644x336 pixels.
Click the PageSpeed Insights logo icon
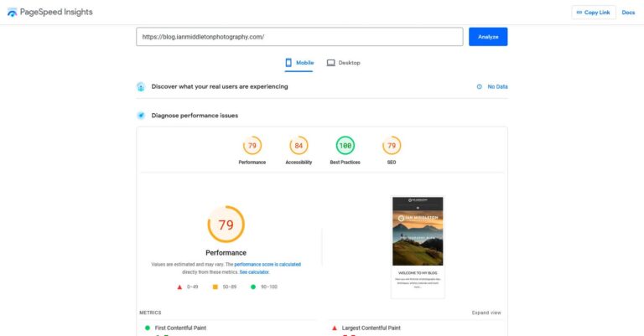[12, 13]
